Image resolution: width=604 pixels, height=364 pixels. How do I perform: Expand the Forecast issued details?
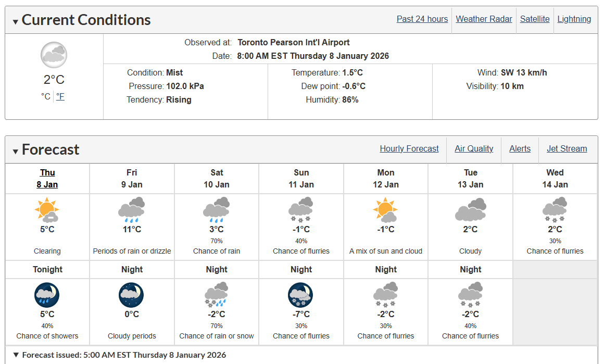click(16, 355)
